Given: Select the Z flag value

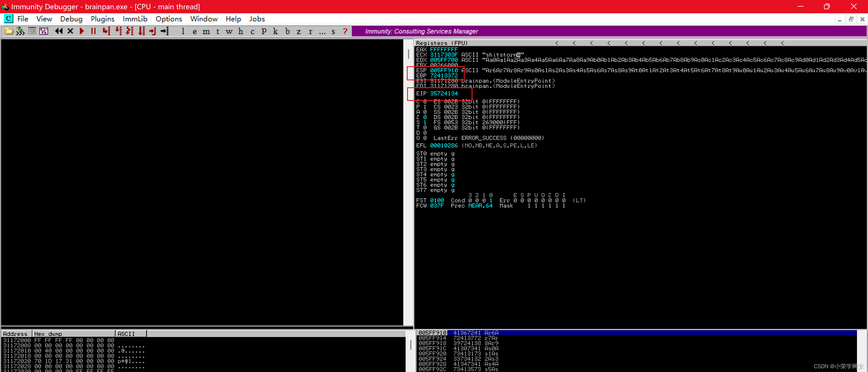Looking at the screenshot, I should pyautogui.click(x=425, y=117).
